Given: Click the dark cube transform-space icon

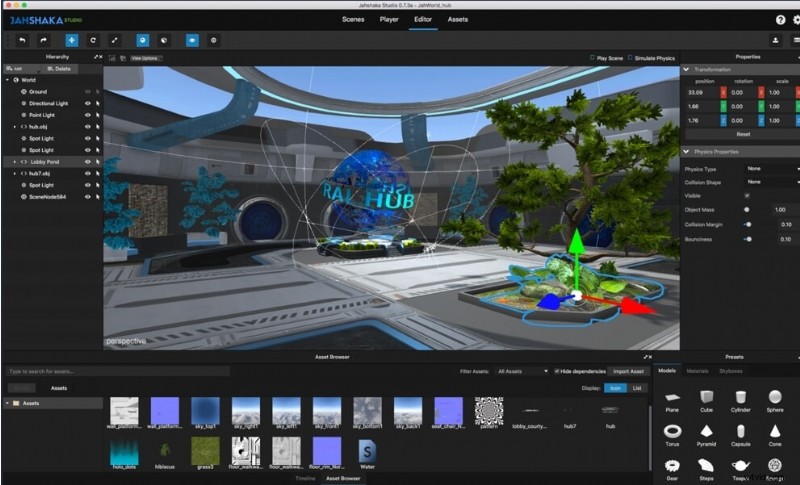Looking at the screenshot, I should [x=164, y=40].
